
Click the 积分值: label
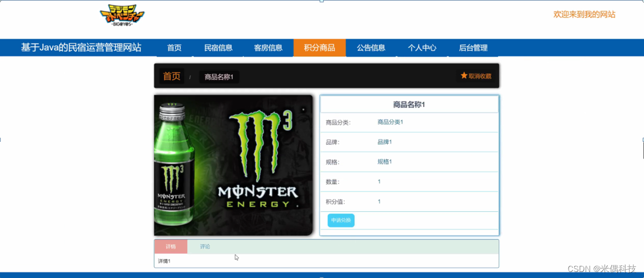pos(336,202)
